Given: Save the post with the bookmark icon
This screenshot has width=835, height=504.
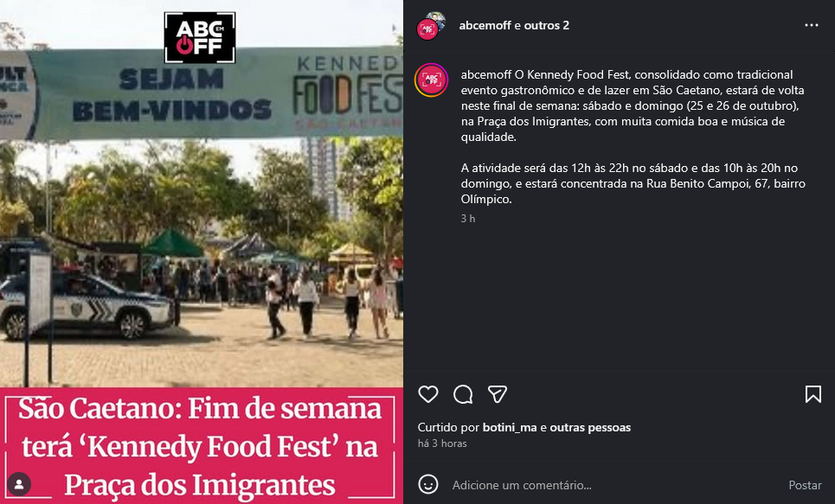Looking at the screenshot, I should pos(813,394).
